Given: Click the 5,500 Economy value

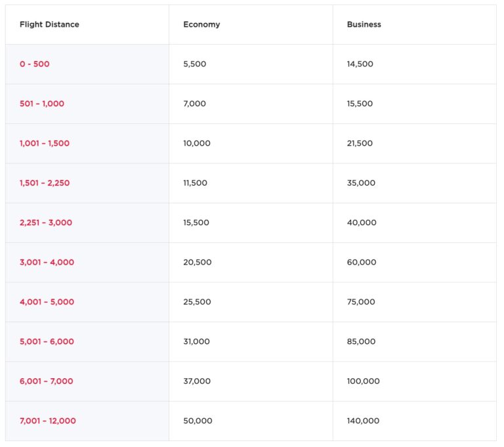Looking at the screenshot, I should tap(194, 64).
